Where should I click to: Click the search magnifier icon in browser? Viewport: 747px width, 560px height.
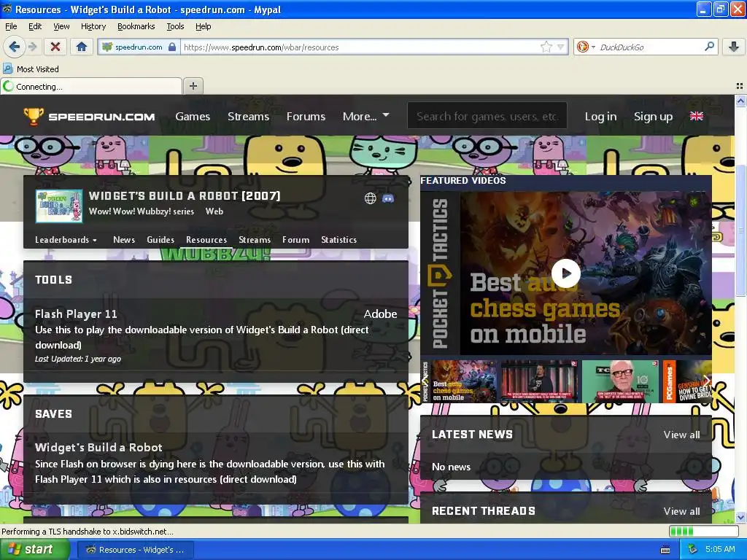(709, 46)
